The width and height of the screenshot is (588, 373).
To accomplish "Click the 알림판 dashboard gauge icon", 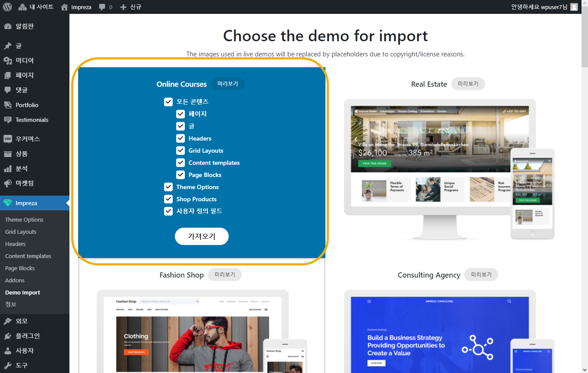I will pyautogui.click(x=8, y=26).
